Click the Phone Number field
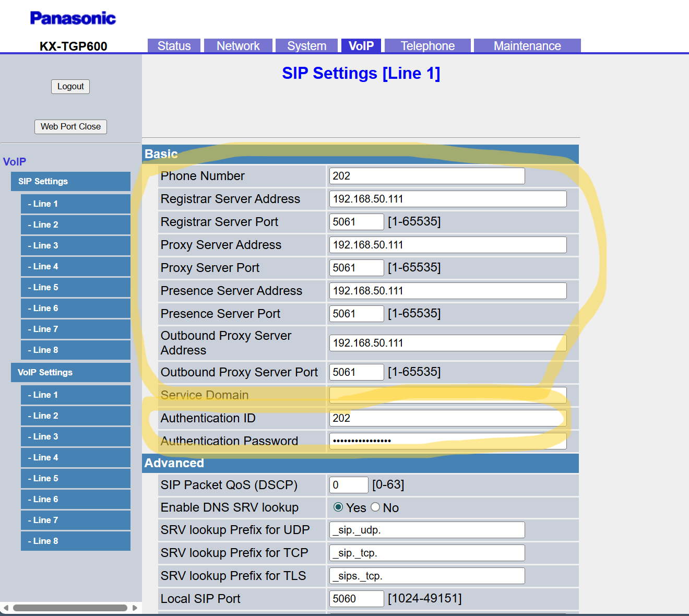689x616 pixels. (426, 176)
